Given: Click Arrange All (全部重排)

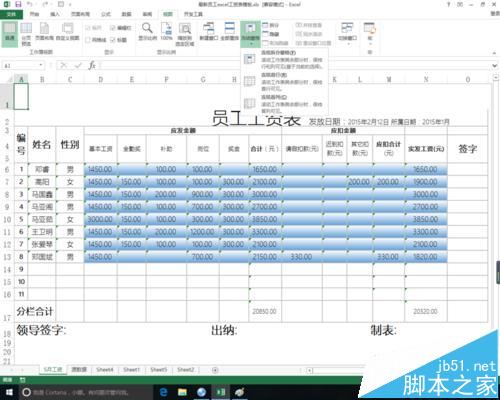Looking at the screenshot, I should point(230,32).
